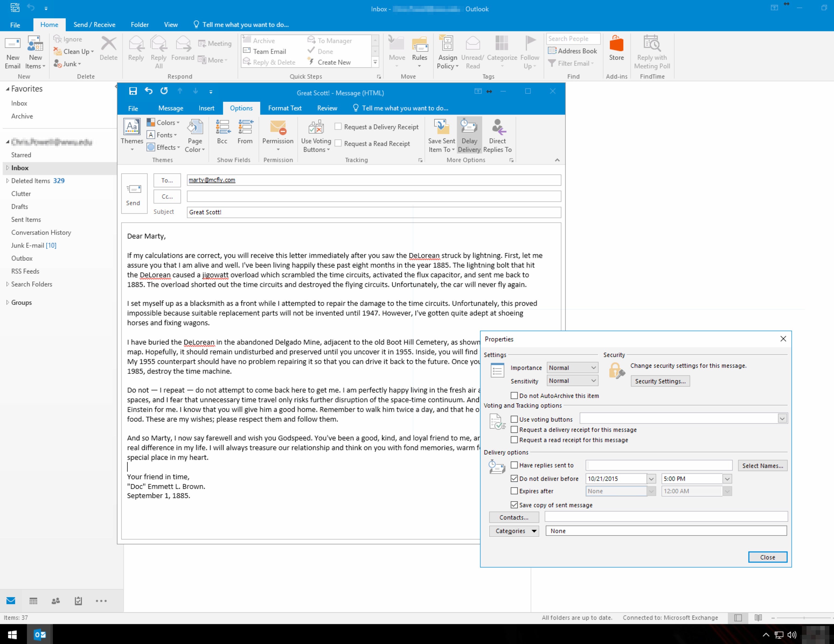Switch to People view in navigation bar
The width and height of the screenshot is (834, 644).
click(x=56, y=601)
